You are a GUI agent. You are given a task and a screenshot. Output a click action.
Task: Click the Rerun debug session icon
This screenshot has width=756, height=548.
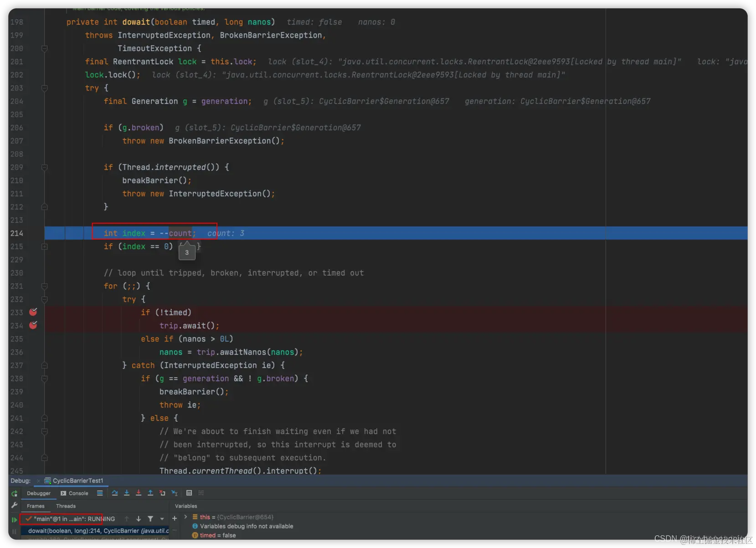[x=14, y=493]
